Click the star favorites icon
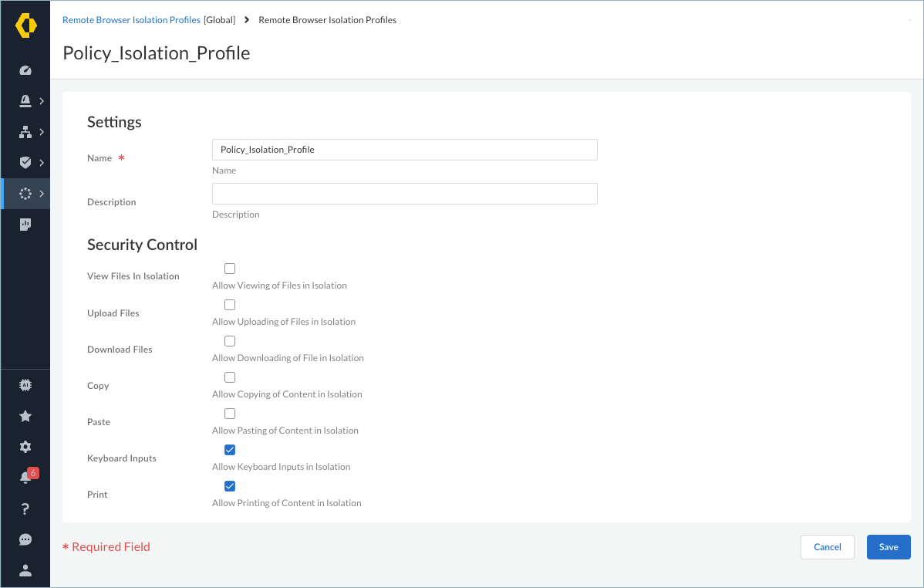Viewport: 924px width, 588px height. 25,416
